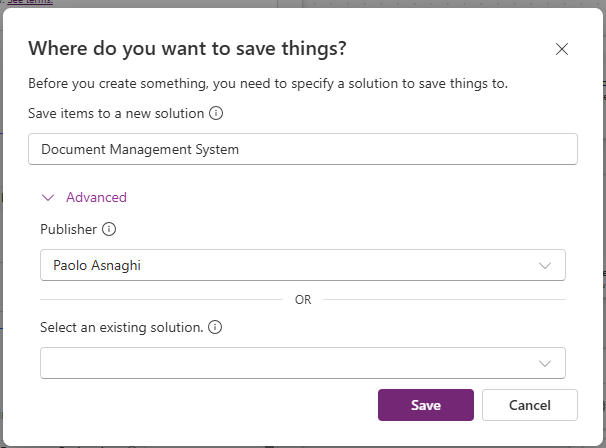Screen dimensions: 606x448
Task: Click the description sentence under the heading
Action: click(x=268, y=83)
